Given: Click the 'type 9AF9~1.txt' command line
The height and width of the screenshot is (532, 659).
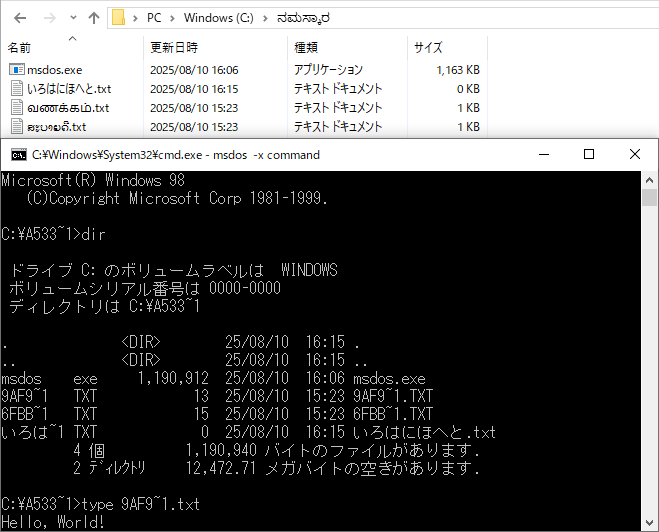Looking at the screenshot, I should tap(100, 504).
